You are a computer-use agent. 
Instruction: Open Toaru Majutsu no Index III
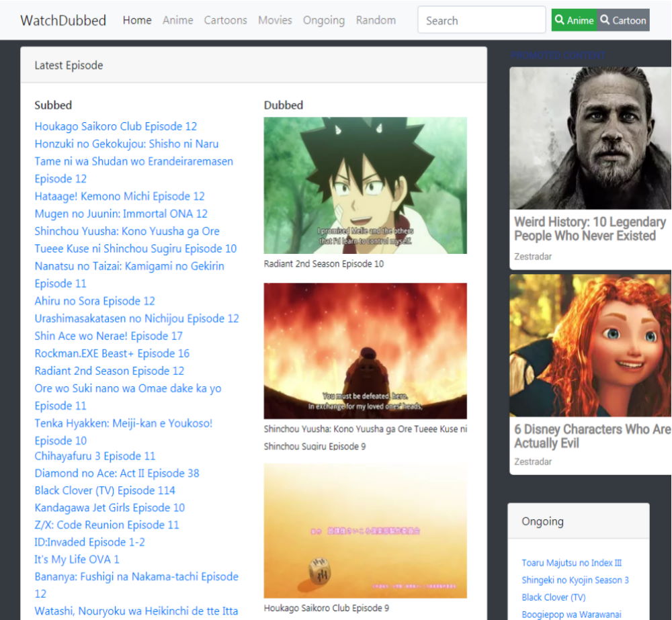(571, 563)
